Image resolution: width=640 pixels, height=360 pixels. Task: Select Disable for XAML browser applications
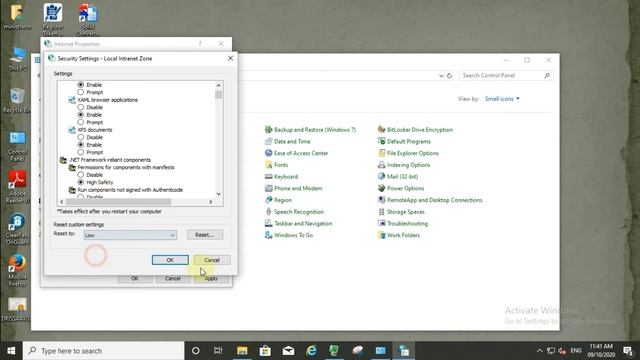tap(80, 107)
